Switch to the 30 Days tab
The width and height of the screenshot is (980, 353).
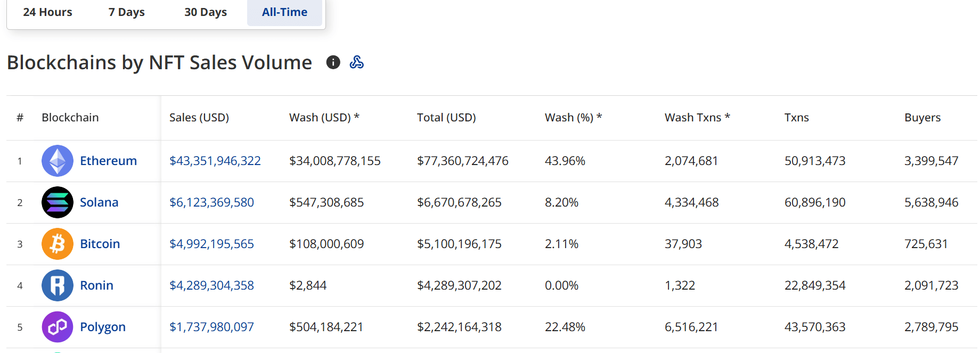(206, 12)
